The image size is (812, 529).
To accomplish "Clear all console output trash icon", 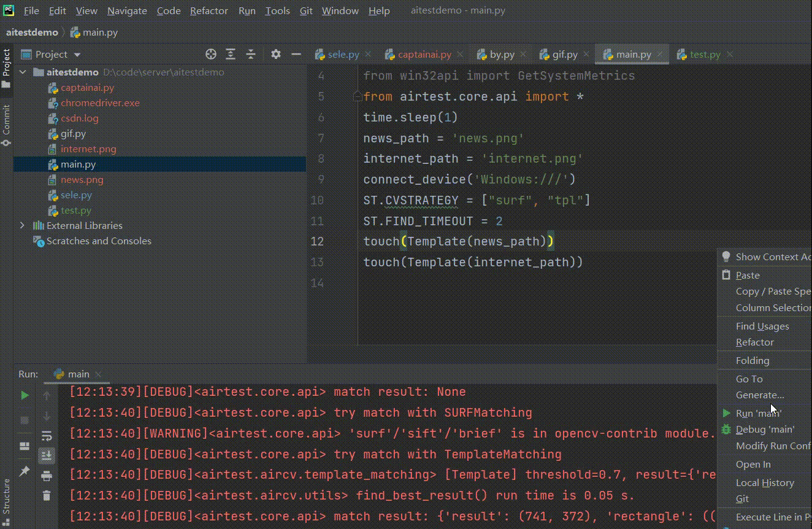I will [47, 495].
